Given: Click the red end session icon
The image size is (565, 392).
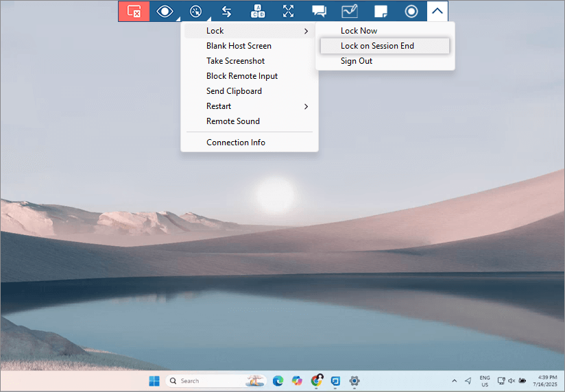Looking at the screenshot, I should click(x=134, y=11).
